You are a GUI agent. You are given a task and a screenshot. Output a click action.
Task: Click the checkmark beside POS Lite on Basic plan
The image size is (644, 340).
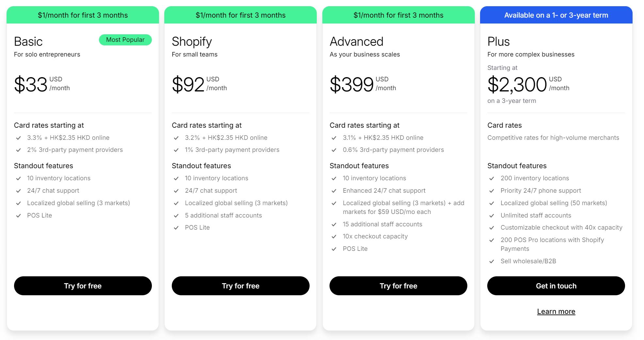(18, 215)
